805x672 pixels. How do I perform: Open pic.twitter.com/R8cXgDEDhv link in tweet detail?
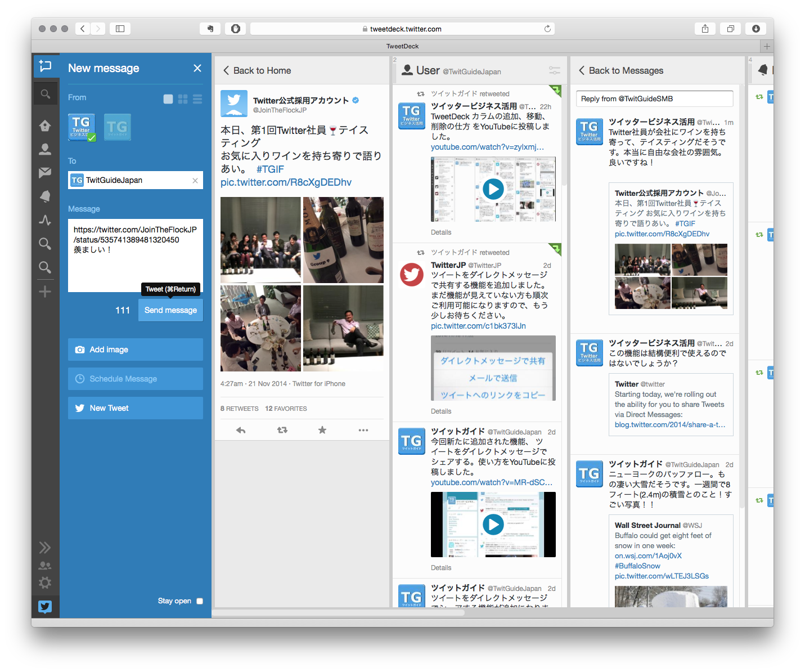286,182
